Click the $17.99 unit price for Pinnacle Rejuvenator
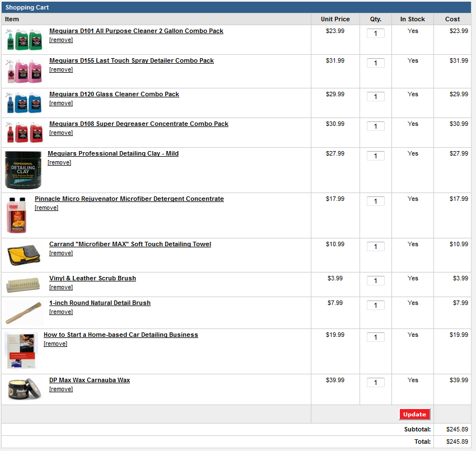 335,199
